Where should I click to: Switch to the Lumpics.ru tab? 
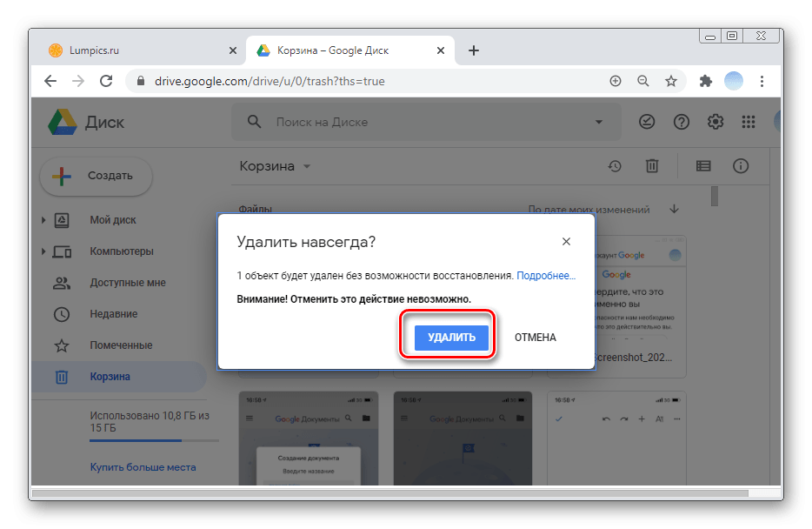pos(138,50)
